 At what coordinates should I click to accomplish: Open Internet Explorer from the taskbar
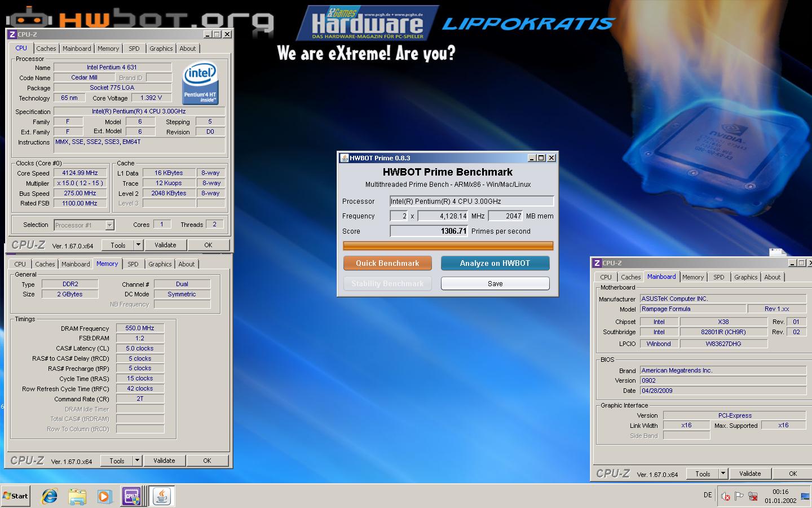pyautogui.click(x=50, y=496)
